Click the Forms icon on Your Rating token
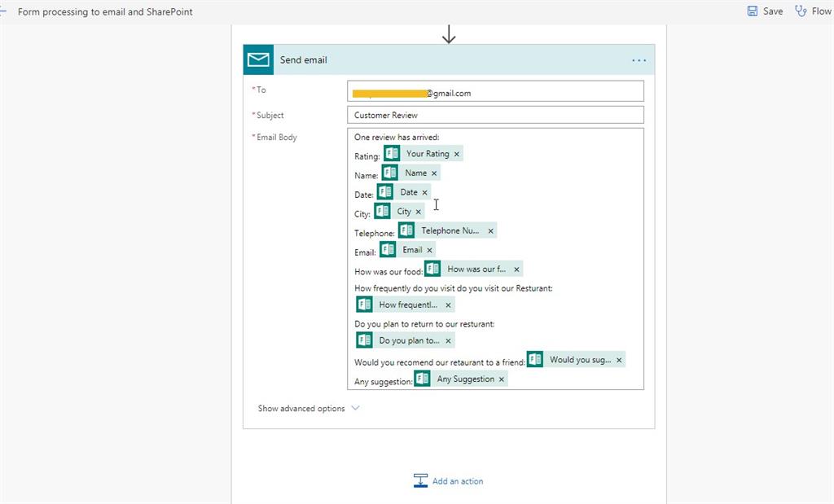This screenshot has width=834, height=504. point(392,154)
